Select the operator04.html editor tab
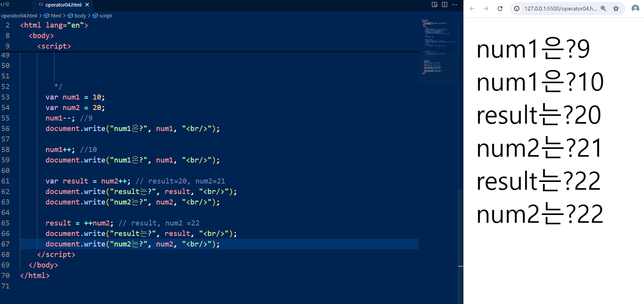 63,5
